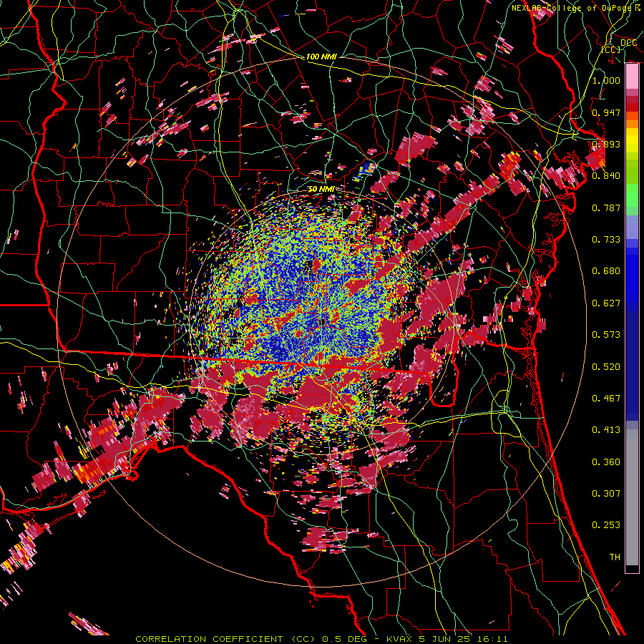This screenshot has width=644, height=644.
Task: Click the 0.520 legend value
Action: pos(606,367)
